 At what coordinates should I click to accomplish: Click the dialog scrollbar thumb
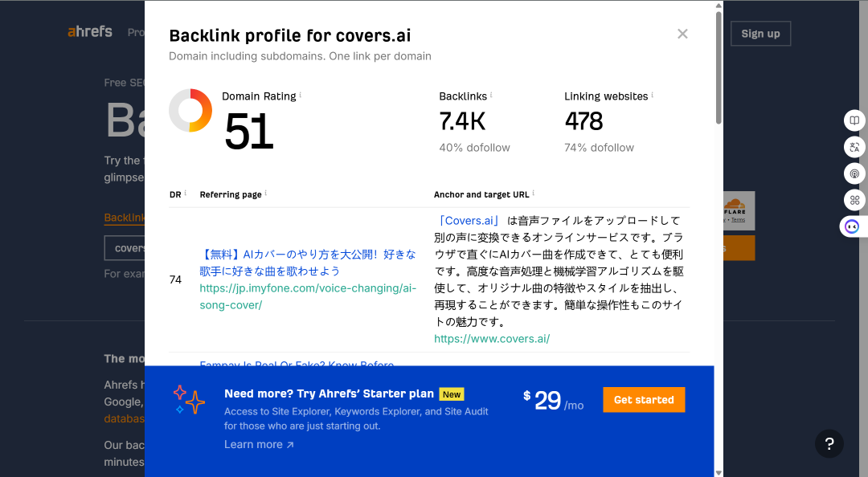click(719, 67)
